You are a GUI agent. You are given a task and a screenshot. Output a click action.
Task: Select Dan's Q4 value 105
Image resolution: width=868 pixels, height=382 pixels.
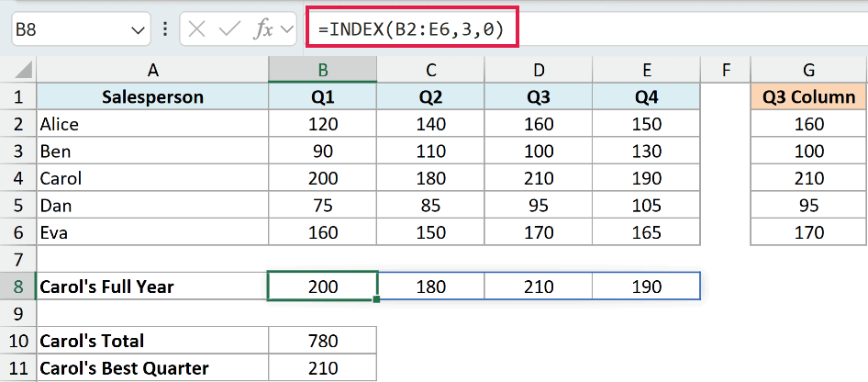[x=647, y=206]
